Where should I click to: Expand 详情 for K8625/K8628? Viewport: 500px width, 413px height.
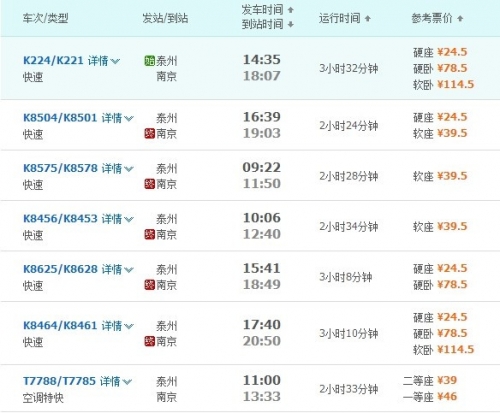click(118, 269)
